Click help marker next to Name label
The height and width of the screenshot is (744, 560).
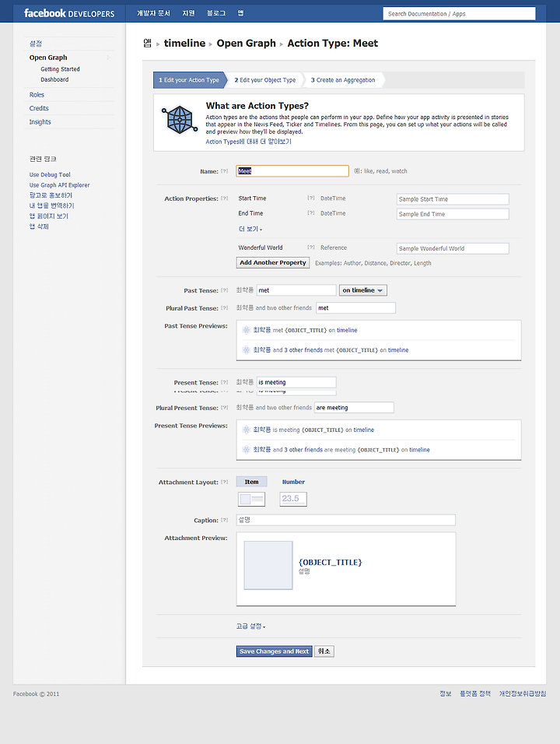(225, 171)
